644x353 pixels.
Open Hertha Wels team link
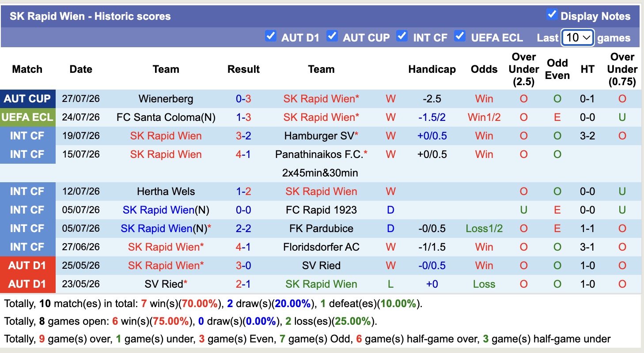tap(166, 192)
